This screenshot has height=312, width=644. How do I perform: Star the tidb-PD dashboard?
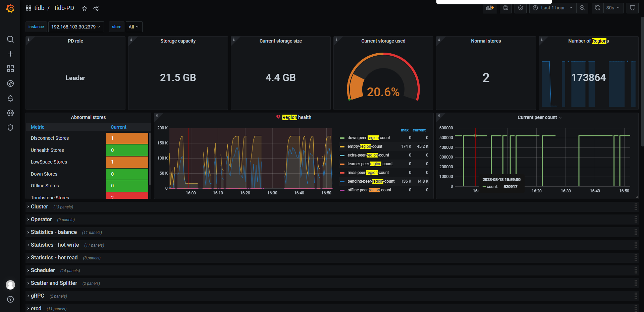tap(85, 8)
